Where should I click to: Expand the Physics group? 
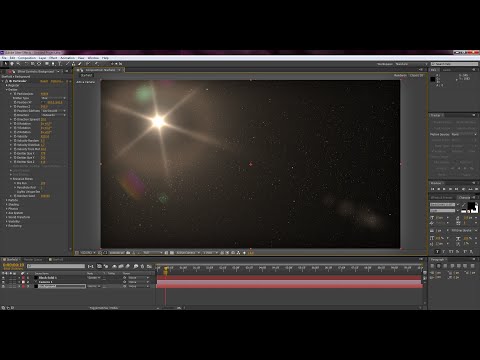(x=6, y=209)
